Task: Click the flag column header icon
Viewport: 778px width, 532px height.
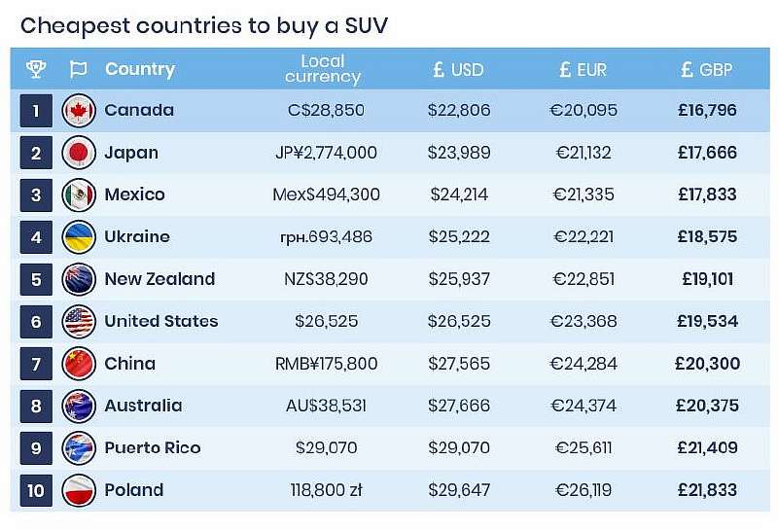Action: [x=78, y=69]
